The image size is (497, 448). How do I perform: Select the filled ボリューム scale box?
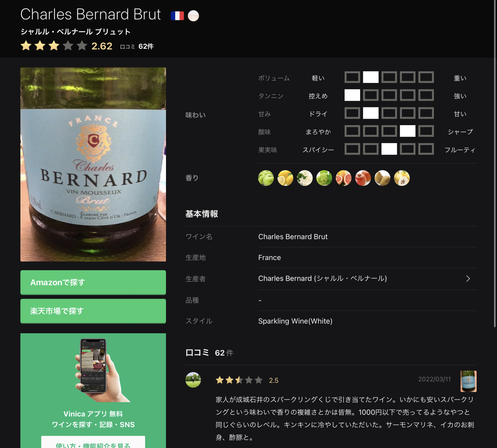pyautogui.click(x=371, y=77)
